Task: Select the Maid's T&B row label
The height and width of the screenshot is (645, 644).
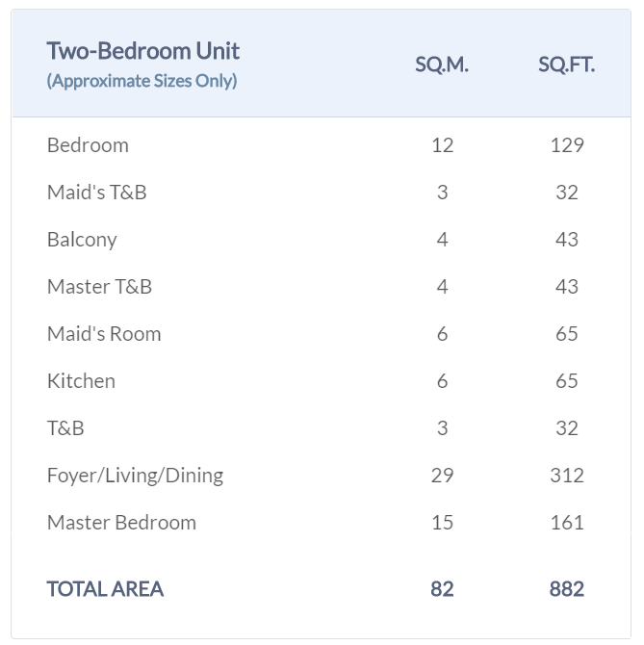Action: (96, 193)
